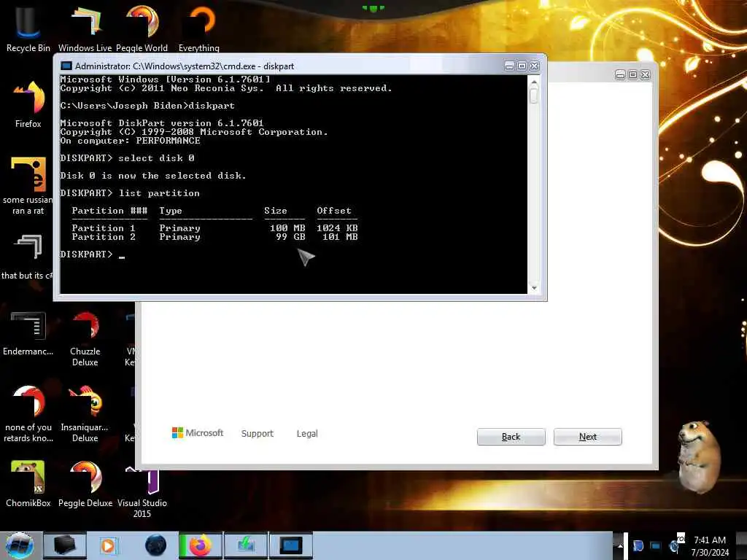Click the cmd scrollbar up arrow

[x=534, y=82]
